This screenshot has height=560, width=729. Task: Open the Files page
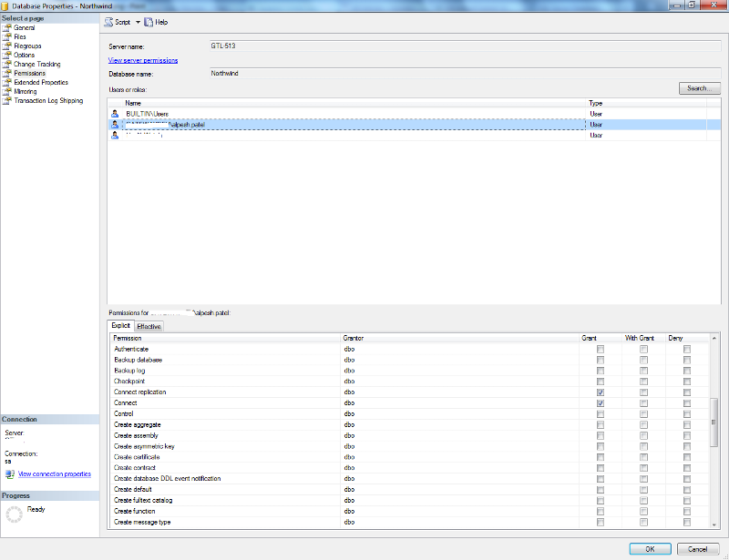(19, 36)
